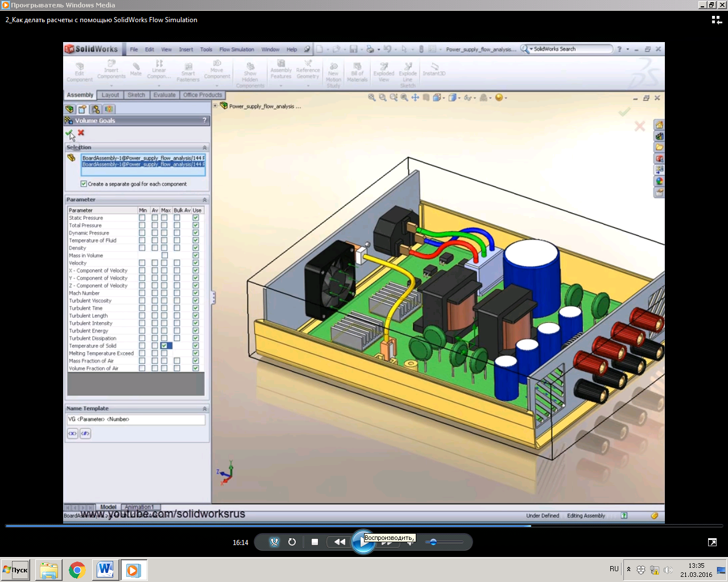The width and height of the screenshot is (728, 582).
Task: Click Volume Goals help question mark
Action: (205, 120)
